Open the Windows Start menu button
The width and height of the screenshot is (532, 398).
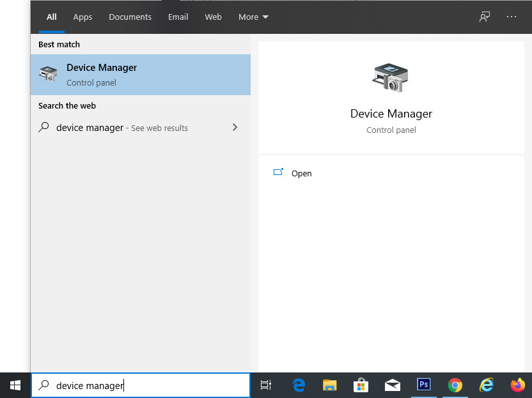pos(15,385)
